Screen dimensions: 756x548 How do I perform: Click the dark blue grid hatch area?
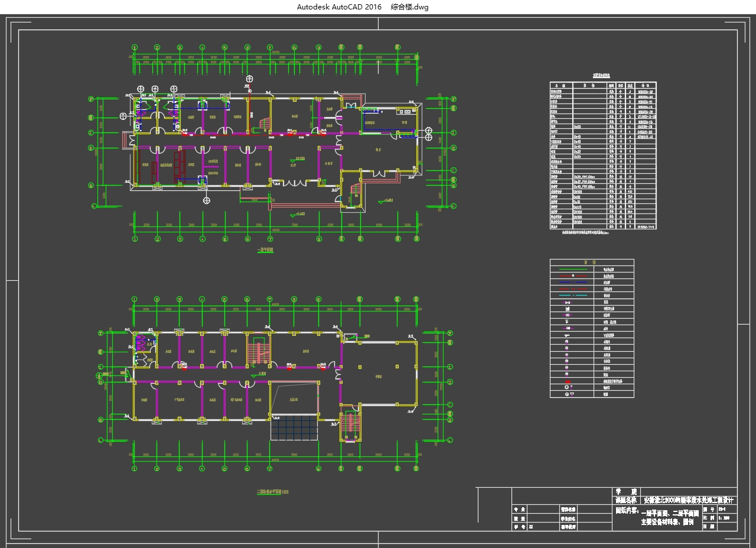[x=294, y=427]
